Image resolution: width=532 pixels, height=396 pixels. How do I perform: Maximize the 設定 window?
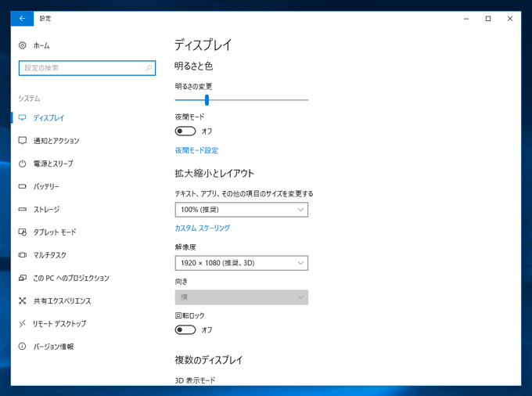[x=488, y=19]
